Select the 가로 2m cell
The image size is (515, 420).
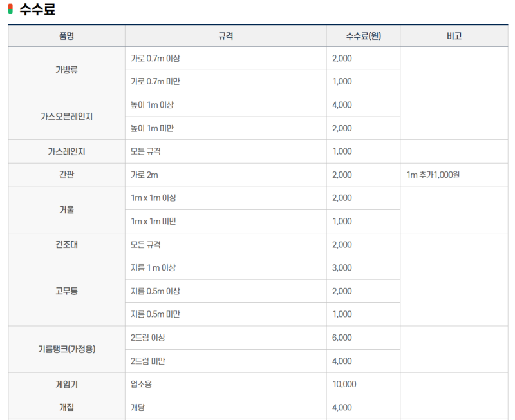(x=226, y=175)
